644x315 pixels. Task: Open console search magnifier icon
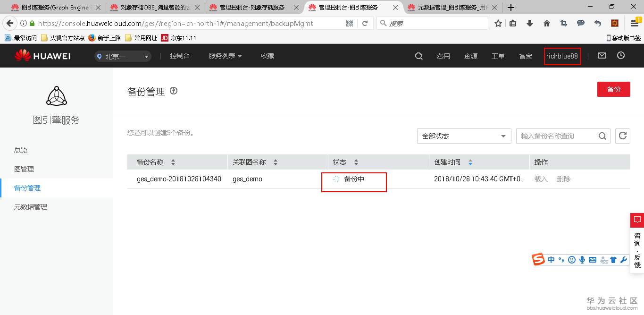point(418,56)
